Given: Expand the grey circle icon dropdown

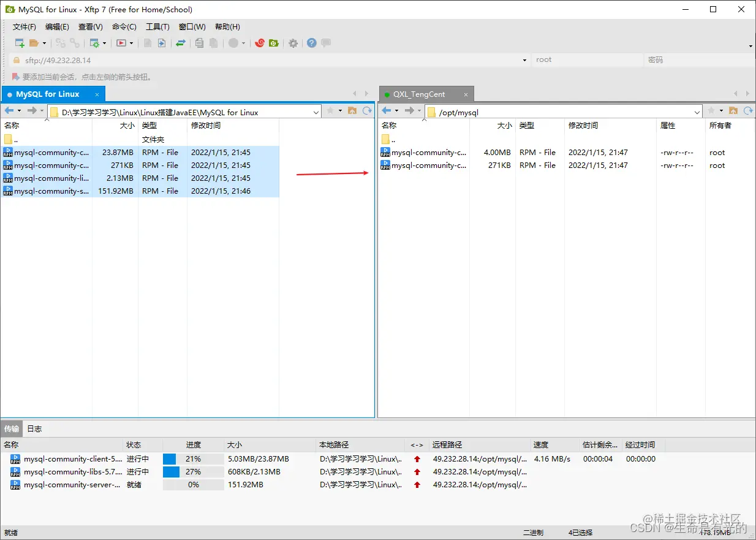Looking at the screenshot, I should (243, 44).
